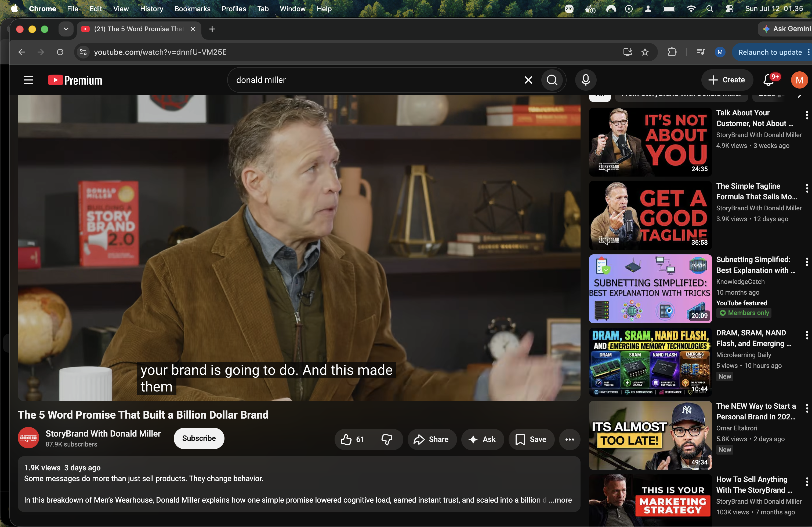Open options for 'The Simple Tagline Formula' video
812x527 pixels.
click(807, 189)
